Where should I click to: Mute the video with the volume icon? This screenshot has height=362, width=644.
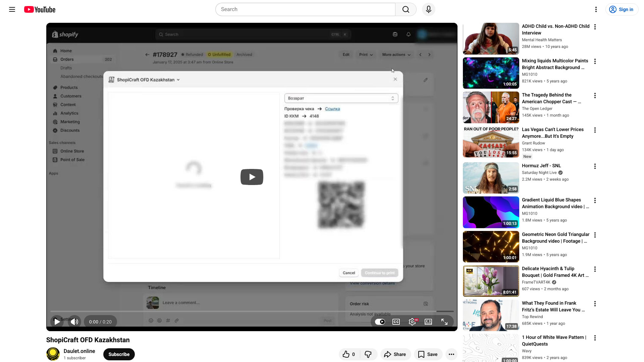click(x=74, y=322)
